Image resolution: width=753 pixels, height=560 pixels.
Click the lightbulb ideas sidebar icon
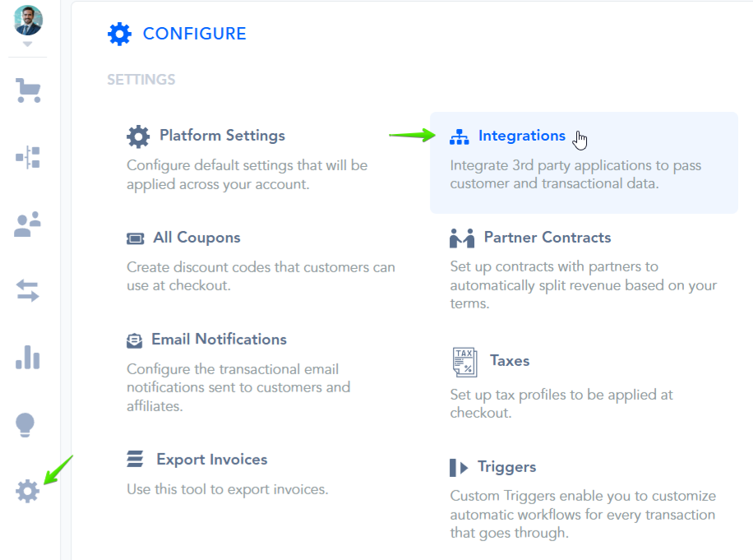(x=27, y=425)
